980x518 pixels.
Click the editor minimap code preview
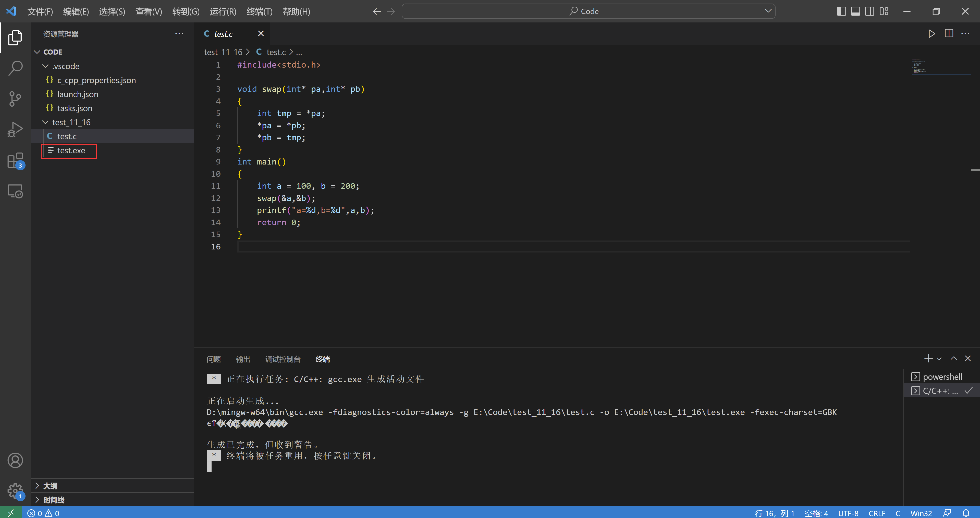(919, 66)
